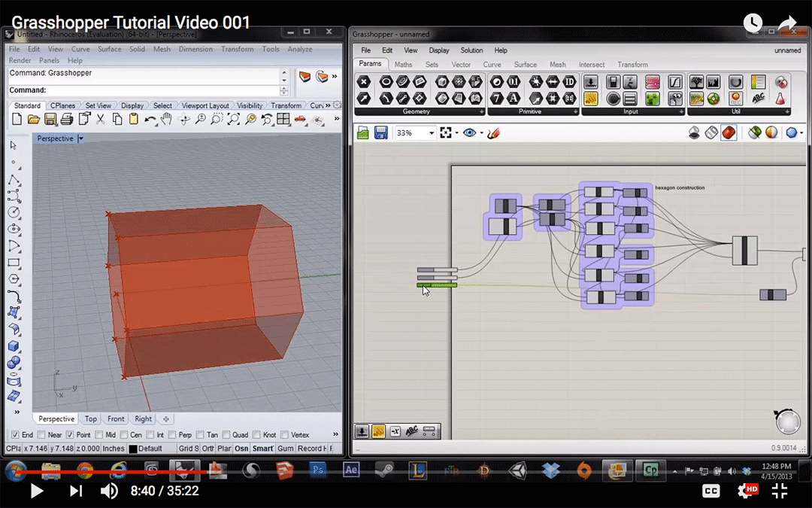Viewport: 812px width, 508px height.
Task: Toggle SmartTrack in Rhino status bar
Action: 262,449
